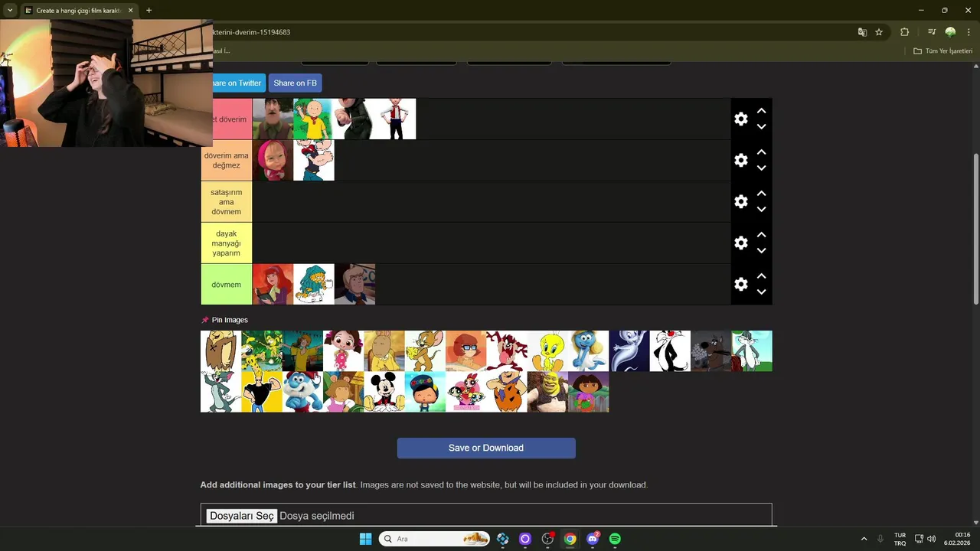The height and width of the screenshot is (551, 980).
Task: Move 'dayak manyağı yaparım' row down
Action: click(761, 251)
